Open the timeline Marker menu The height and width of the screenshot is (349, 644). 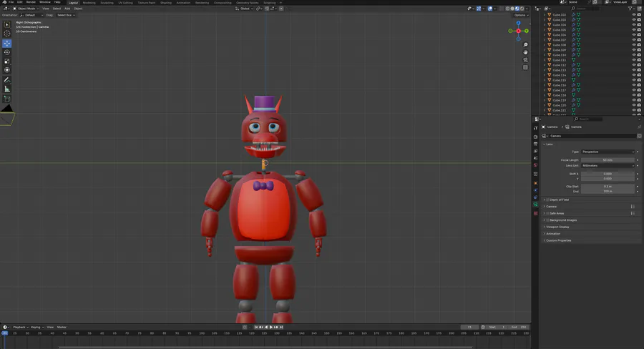click(x=62, y=328)
